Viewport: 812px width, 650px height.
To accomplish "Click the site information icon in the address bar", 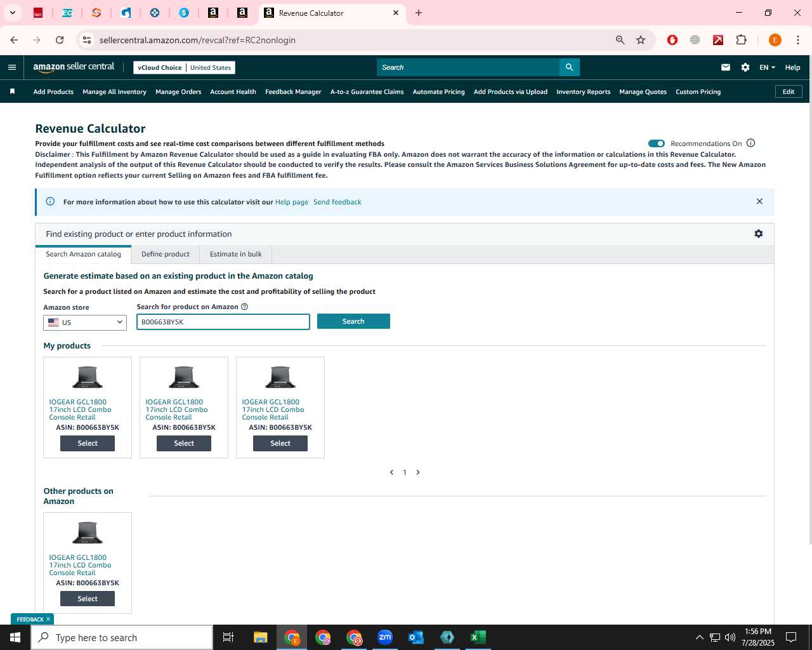I will click(x=87, y=40).
